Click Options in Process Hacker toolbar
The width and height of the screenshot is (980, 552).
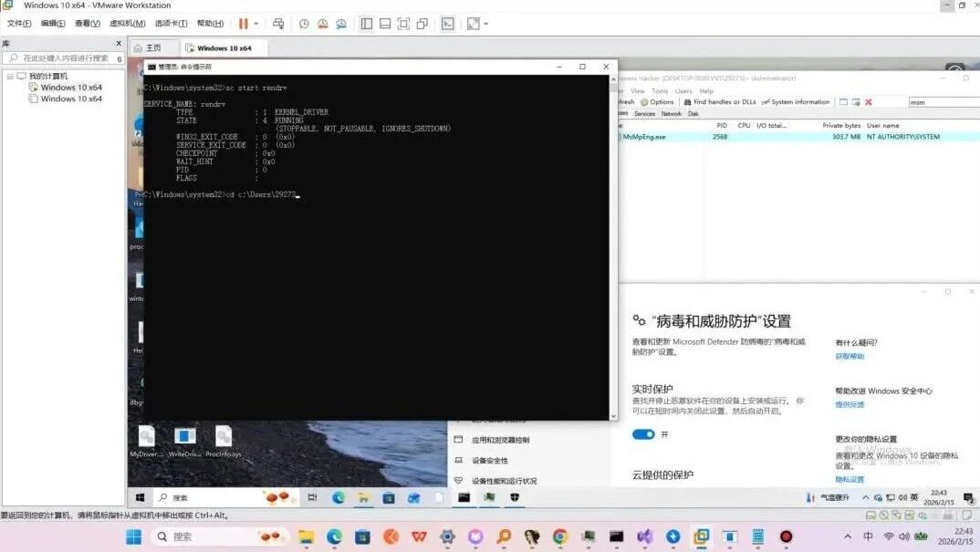tap(658, 102)
